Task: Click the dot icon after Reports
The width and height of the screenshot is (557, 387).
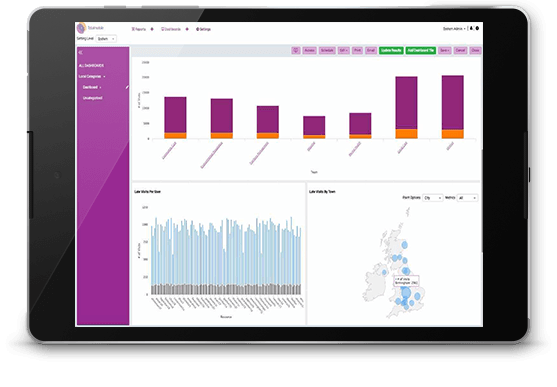Action: pos(152,29)
